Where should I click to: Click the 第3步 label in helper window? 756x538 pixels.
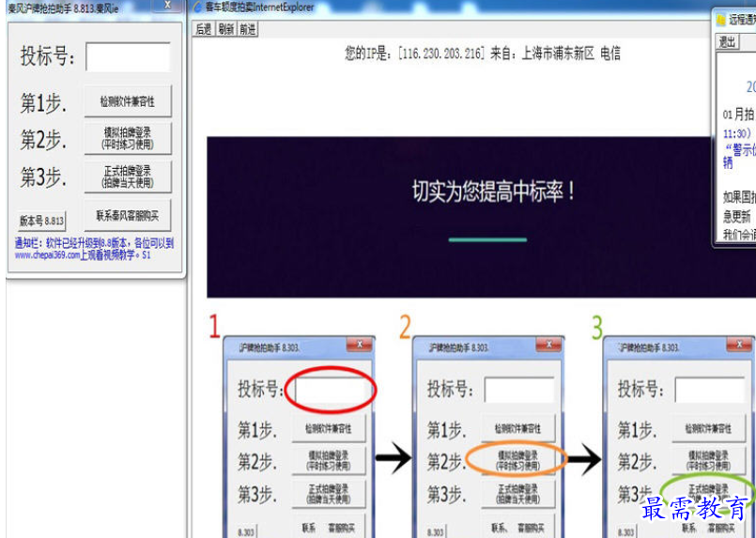click(43, 177)
